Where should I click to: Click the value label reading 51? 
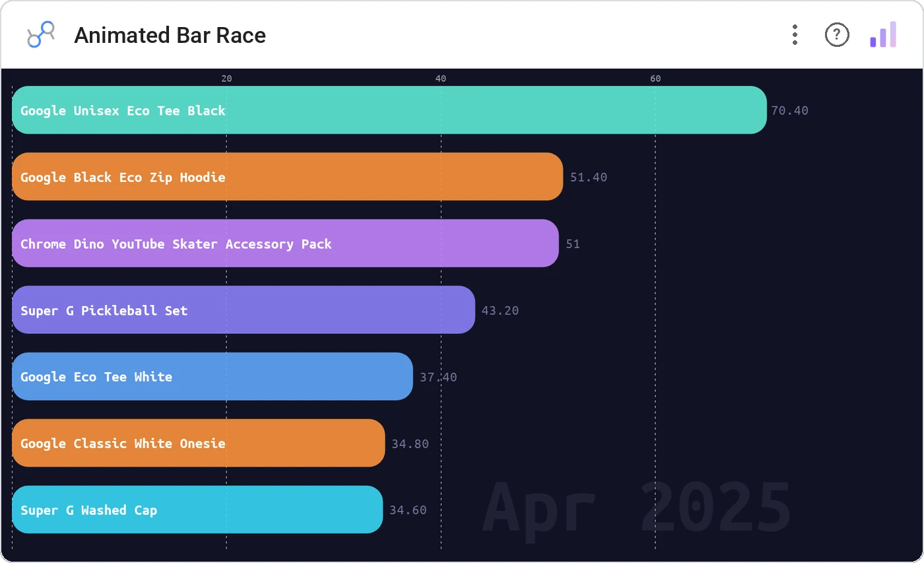coord(573,244)
